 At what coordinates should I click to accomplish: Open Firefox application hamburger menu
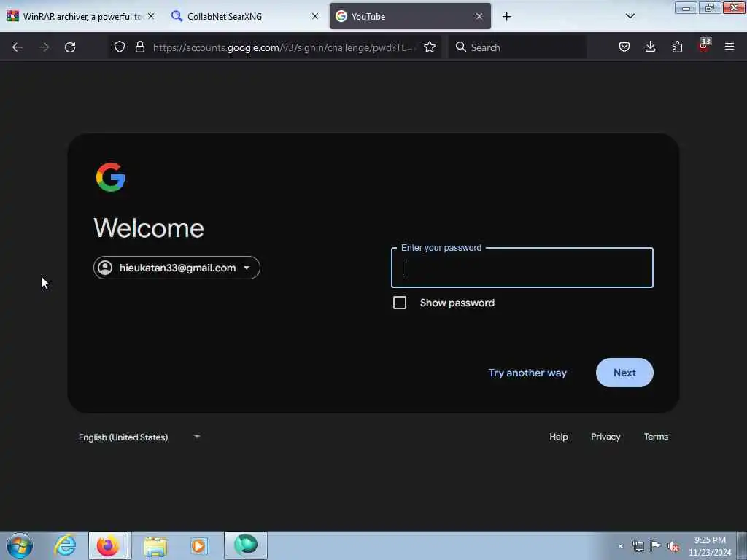pyautogui.click(x=729, y=47)
